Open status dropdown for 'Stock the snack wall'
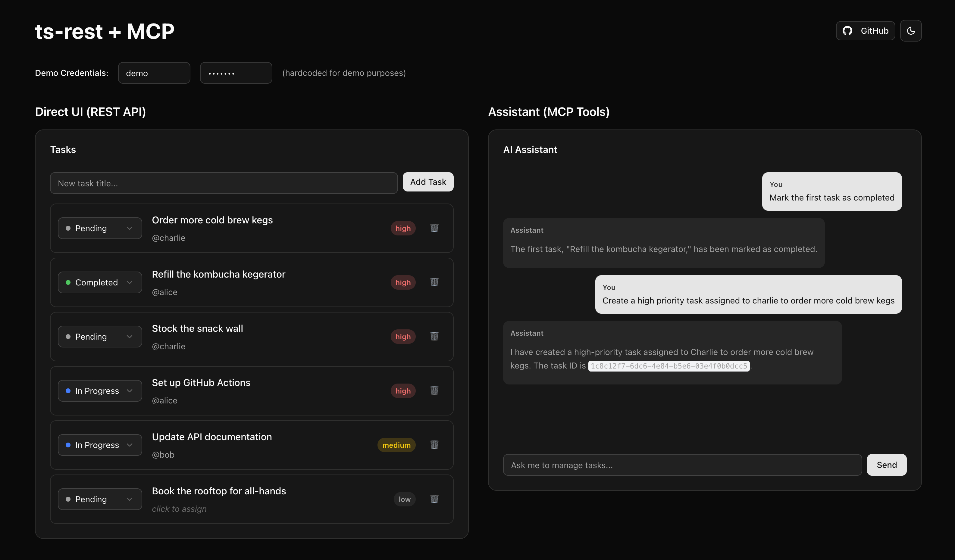This screenshot has width=955, height=560. (100, 336)
